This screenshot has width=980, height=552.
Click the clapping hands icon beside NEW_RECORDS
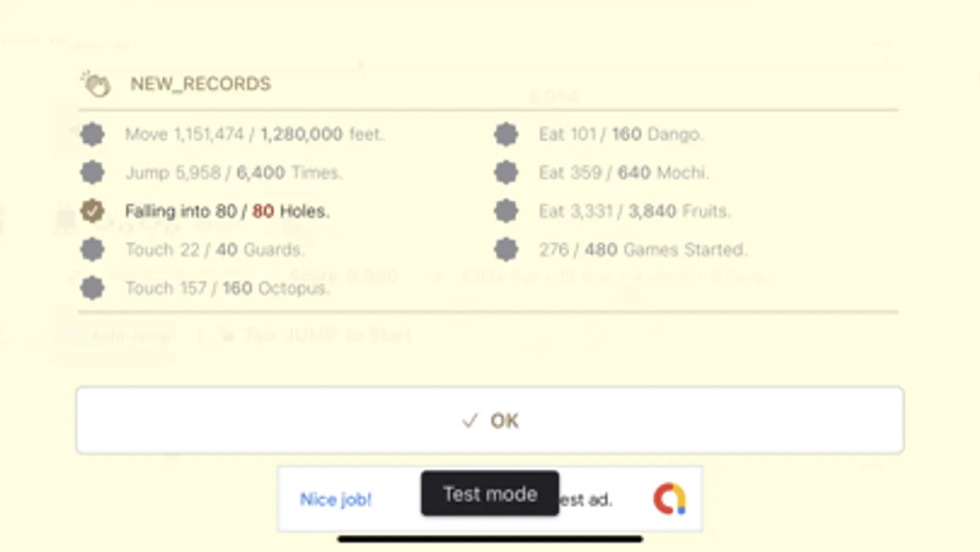point(97,84)
